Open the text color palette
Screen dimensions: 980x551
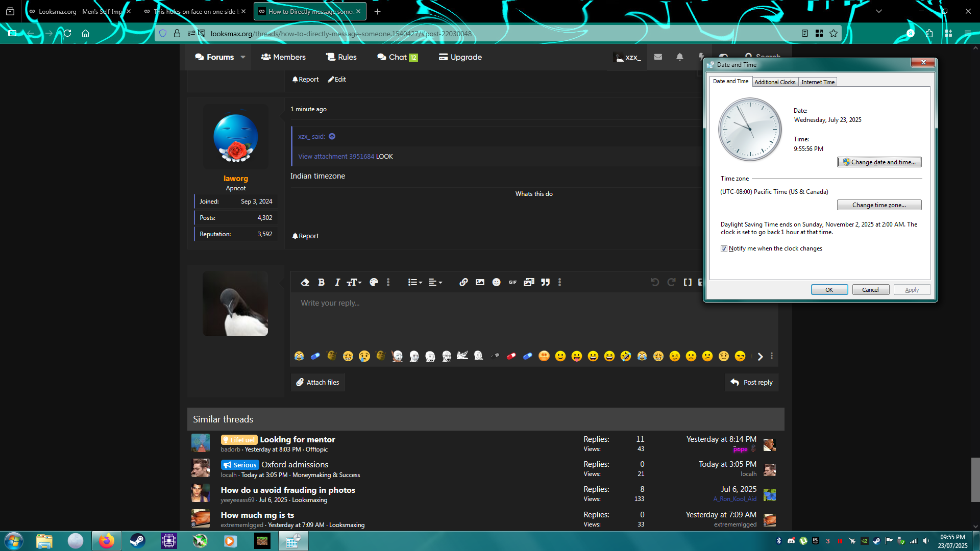click(374, 282)
